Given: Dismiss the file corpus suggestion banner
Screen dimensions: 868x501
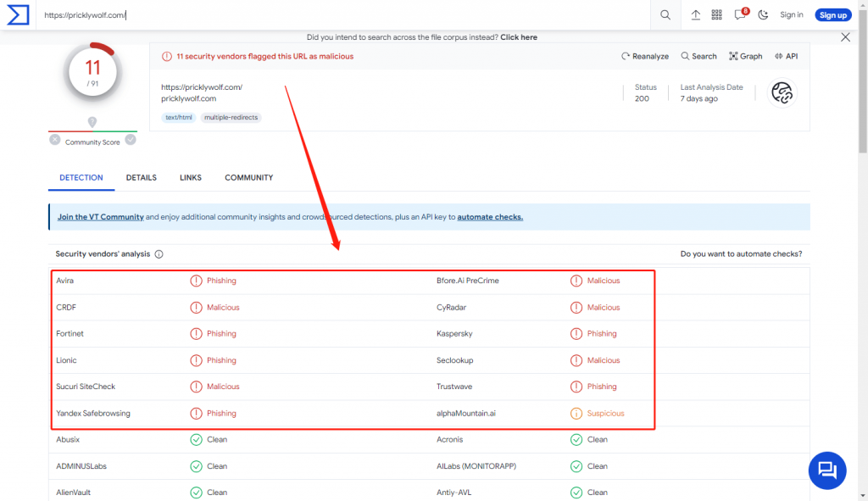Looking at the screenshot, I should [x=845, y=37].
